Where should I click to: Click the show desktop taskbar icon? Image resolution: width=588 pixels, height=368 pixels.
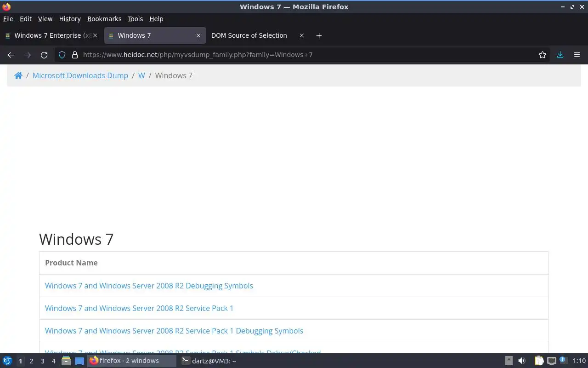79,361
